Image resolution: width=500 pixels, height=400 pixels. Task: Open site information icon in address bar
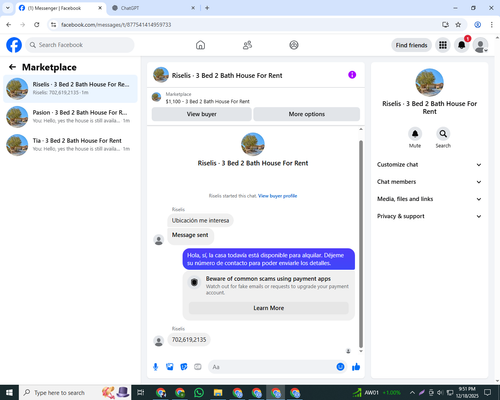[x=54, y=25]
